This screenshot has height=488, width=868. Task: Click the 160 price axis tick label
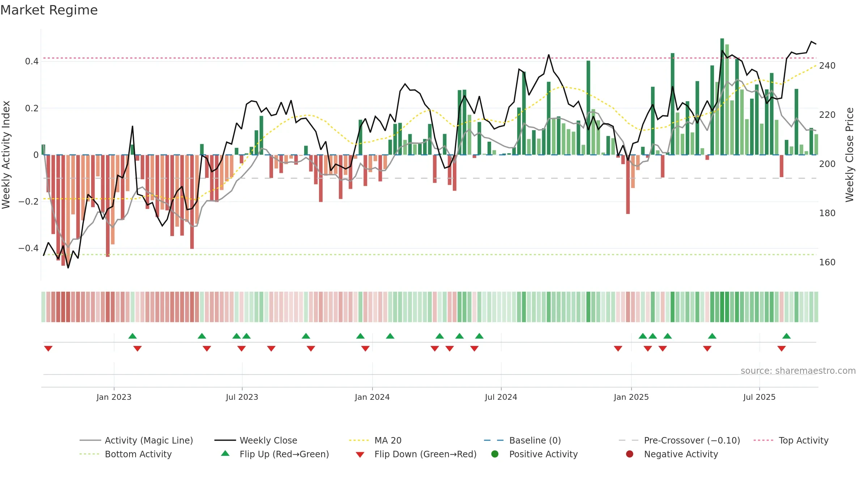pyautogui.click(x=827, y=262)
